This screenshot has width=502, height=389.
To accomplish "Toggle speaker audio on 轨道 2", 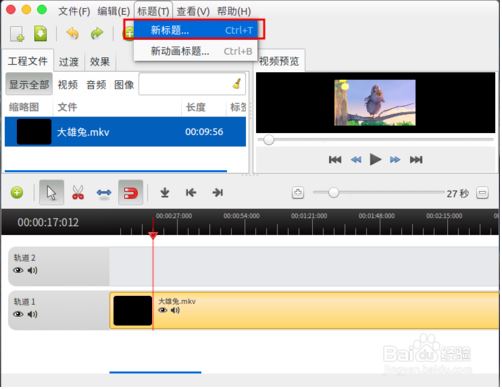I will [x=32, y=270].
